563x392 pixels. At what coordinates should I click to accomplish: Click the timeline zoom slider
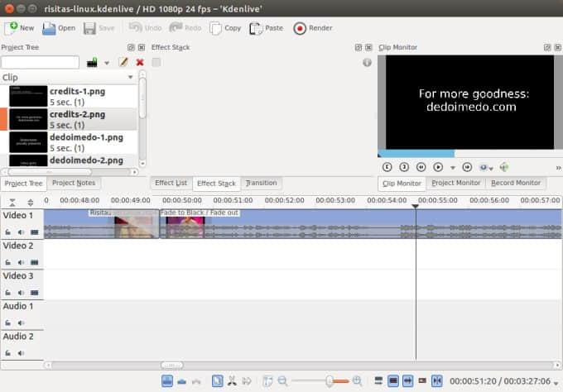click(x=330, y=380)
